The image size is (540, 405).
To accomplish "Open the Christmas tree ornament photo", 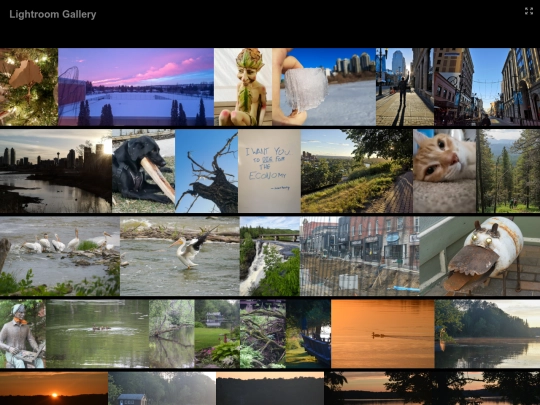I will 29,87.
